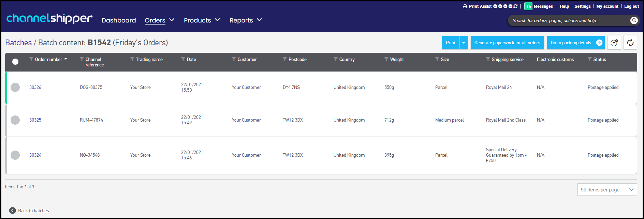Select the checkbox for order 30324

click(x=15, y=155)
